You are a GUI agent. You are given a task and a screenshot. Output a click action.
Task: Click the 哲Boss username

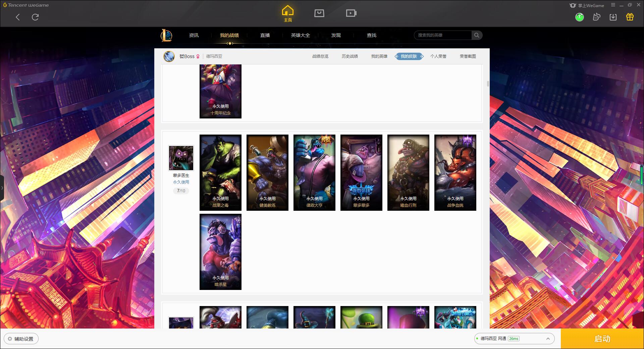[x=187, y=56]
